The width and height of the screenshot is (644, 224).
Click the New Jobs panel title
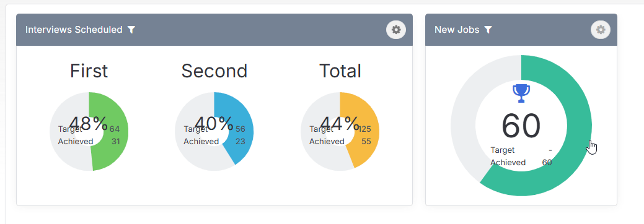(x=457, y=30)
